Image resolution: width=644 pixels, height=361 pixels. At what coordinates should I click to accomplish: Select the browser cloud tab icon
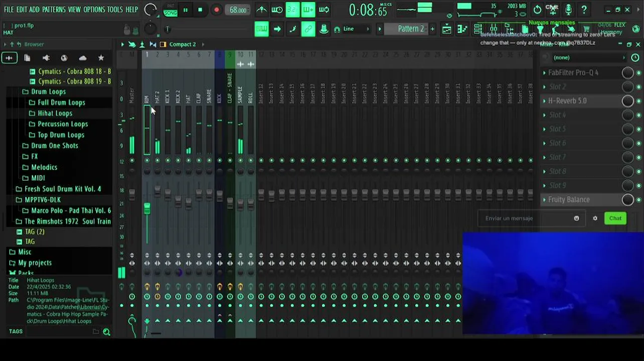pyautogui.click(x=83, y=58)
